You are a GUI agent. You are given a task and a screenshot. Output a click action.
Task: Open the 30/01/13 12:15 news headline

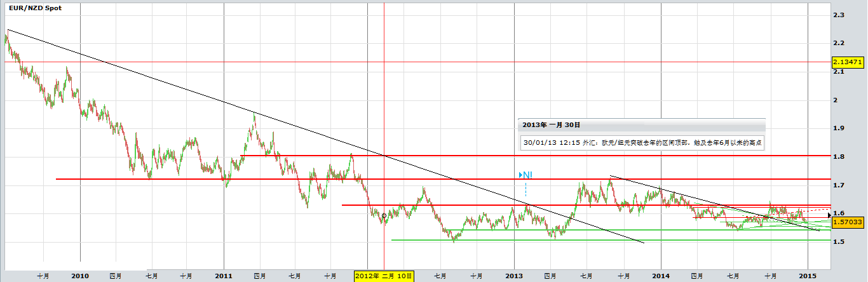click(x=641, y=143)
